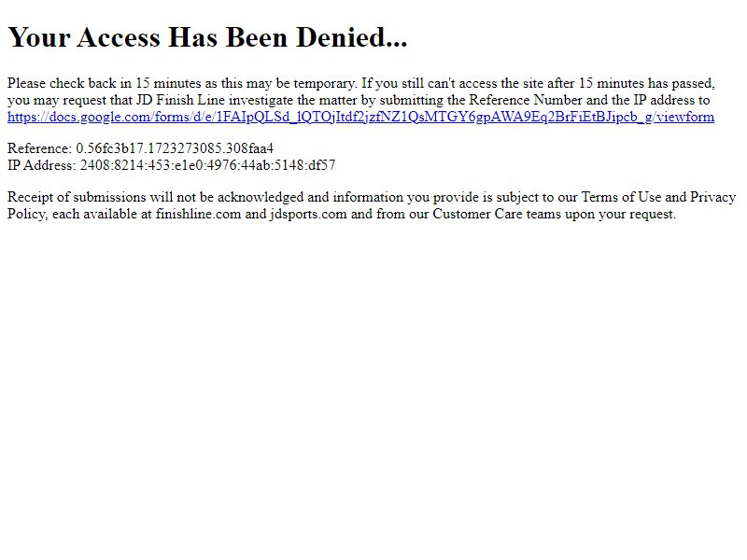The image size is (747, 560).
Task: Click the words "JD Finish Line"
Action: tap(180, 100)
